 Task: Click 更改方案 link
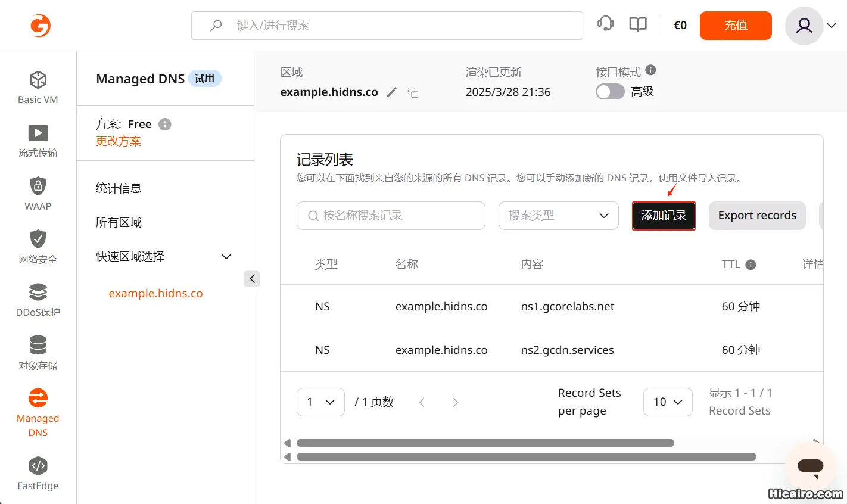(119, 141)
